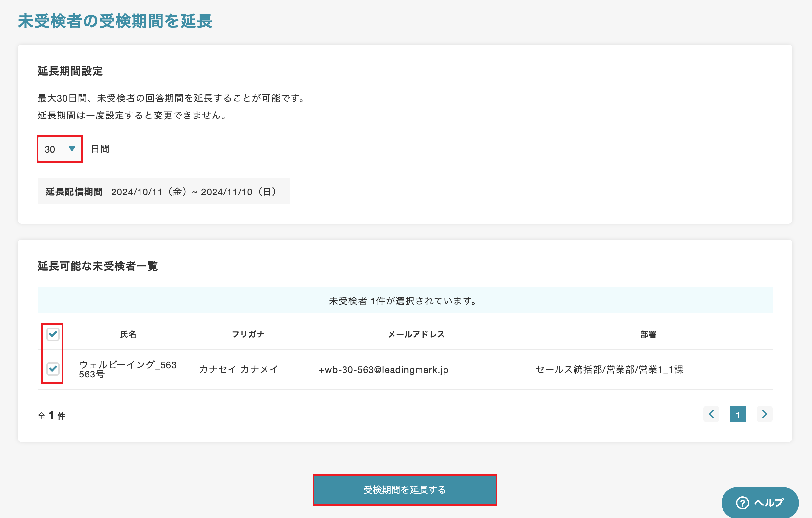Click the next page chevron icon
The width and height of the screenshot is (812, 518).
764,414
